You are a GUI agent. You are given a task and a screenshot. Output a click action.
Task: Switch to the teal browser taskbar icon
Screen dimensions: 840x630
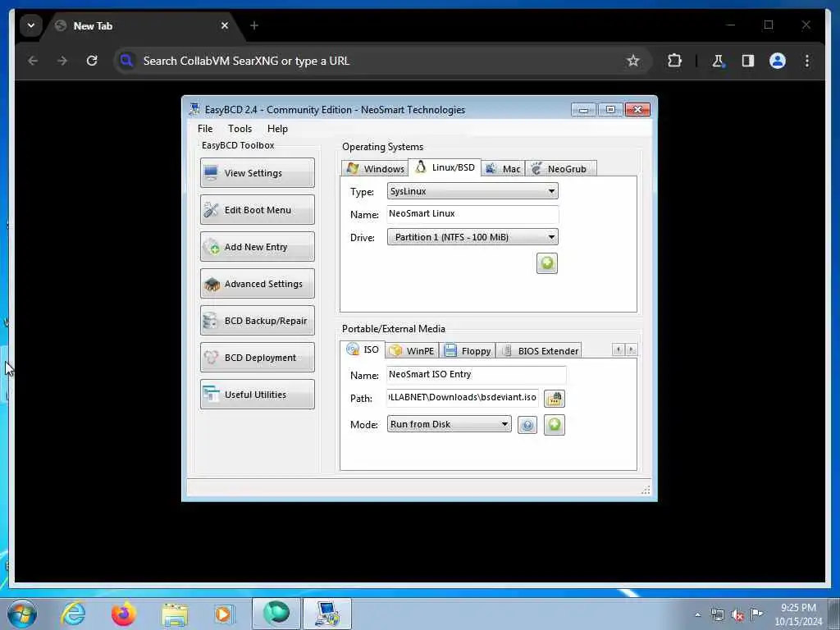(x=276, y=614)
